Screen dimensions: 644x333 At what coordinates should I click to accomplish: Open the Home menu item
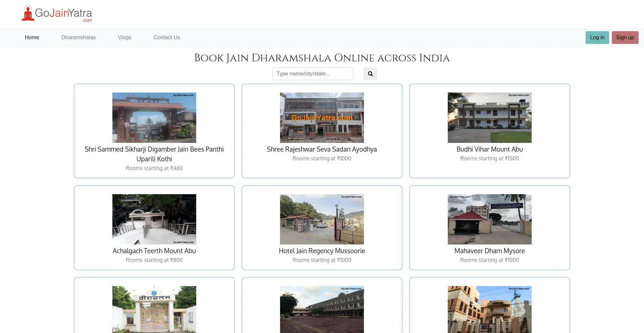tap(32, 37)
